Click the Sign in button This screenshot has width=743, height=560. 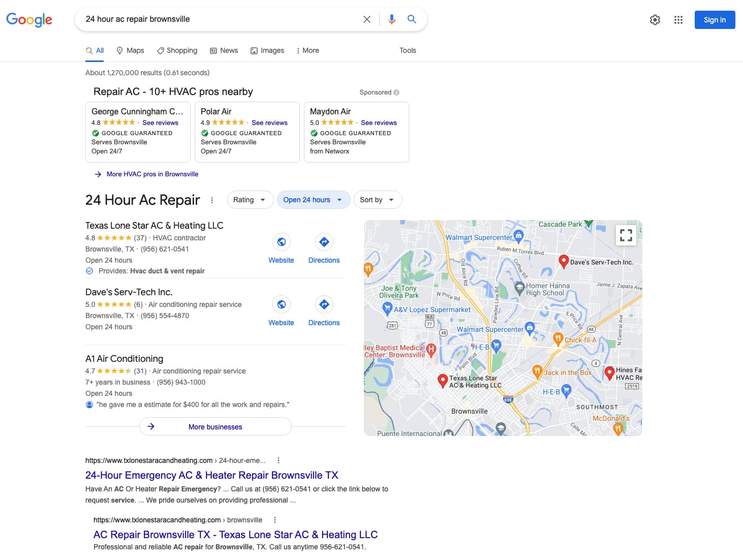(x=715, y=19)
